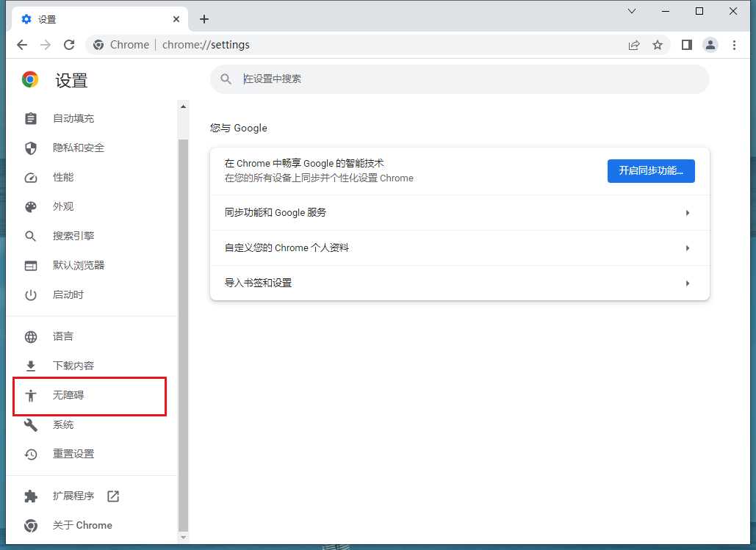Click the browser back arrow

tap(22, 45)
